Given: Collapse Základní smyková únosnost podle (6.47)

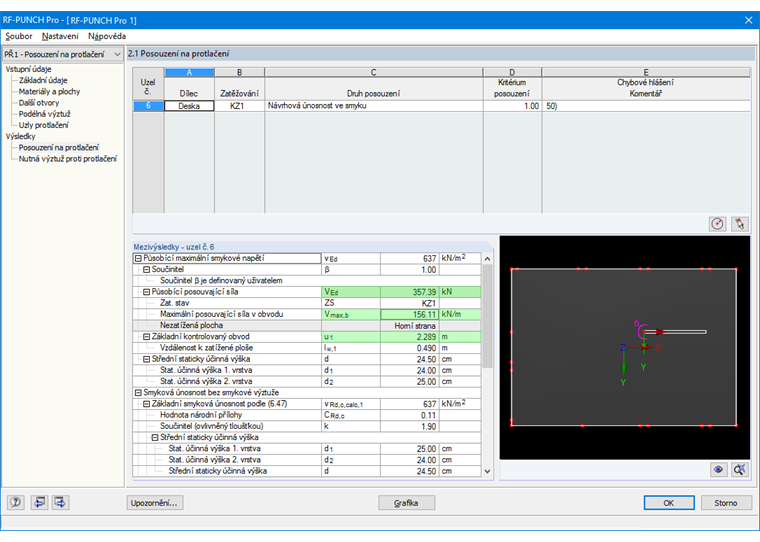Looking at the screenshot, I should click(x=146, y=404).
